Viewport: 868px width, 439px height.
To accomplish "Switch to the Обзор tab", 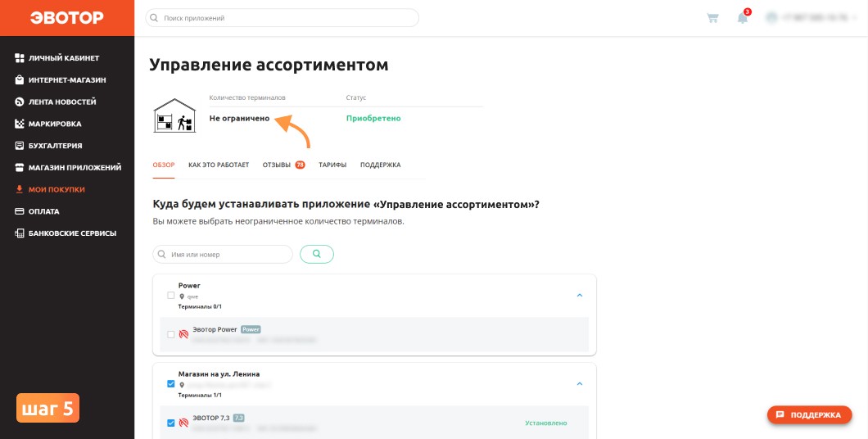I will pos(163,165).
